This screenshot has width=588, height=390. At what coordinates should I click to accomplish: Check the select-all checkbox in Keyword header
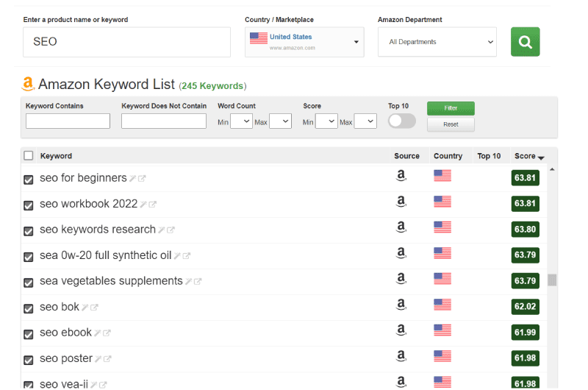click(x=29, y=155)
